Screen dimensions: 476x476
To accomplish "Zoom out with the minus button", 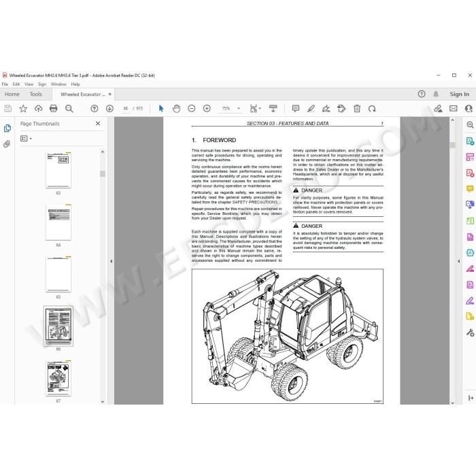I will point(192,108).
